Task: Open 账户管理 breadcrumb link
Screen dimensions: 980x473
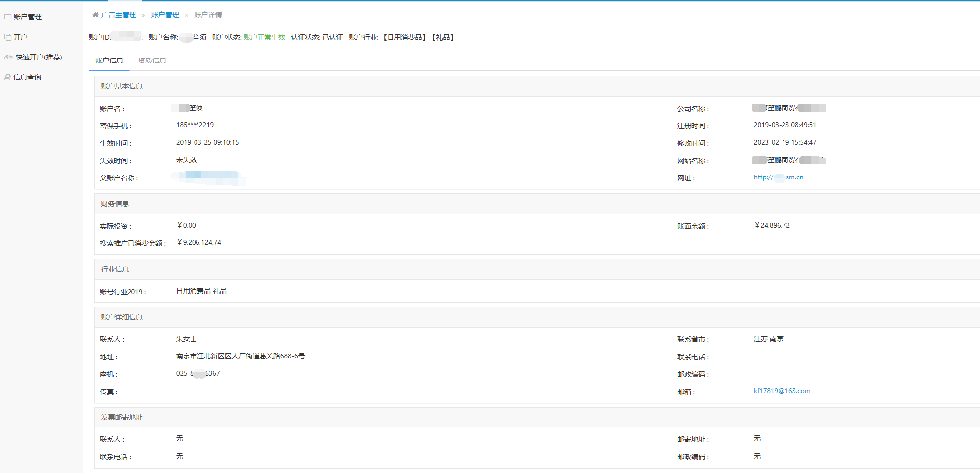Action: point(165,15)
